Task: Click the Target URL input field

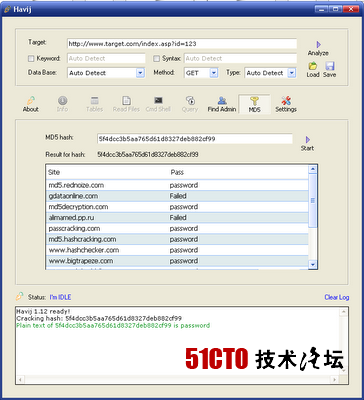Action: pyautogui.click(x=182, y=44)
